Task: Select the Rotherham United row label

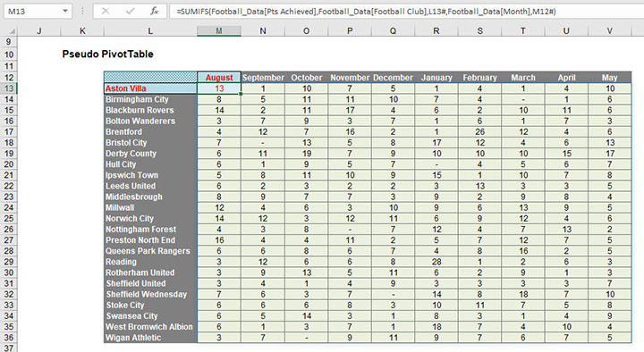Action: click(150, 272)
